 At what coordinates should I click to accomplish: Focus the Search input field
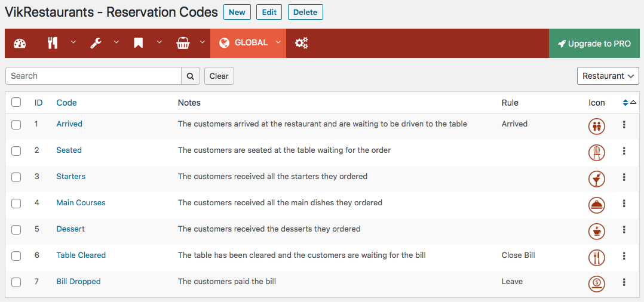[x=94, y=76]
